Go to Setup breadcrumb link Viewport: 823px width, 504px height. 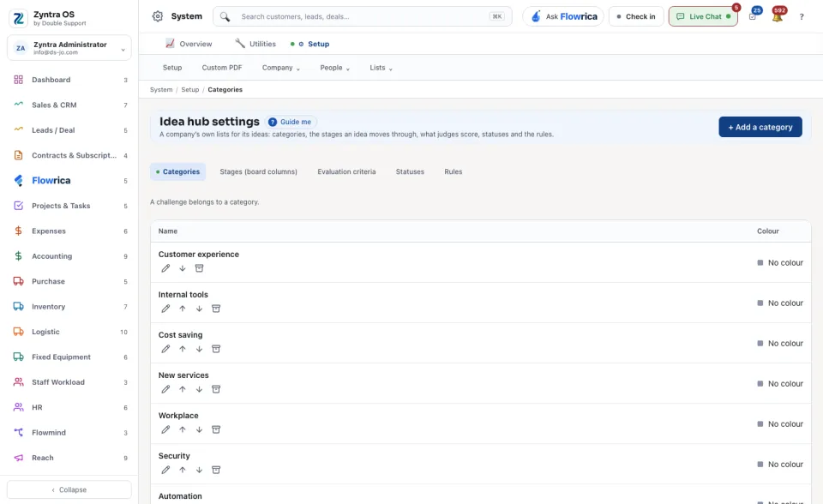[x=190, y=90]
